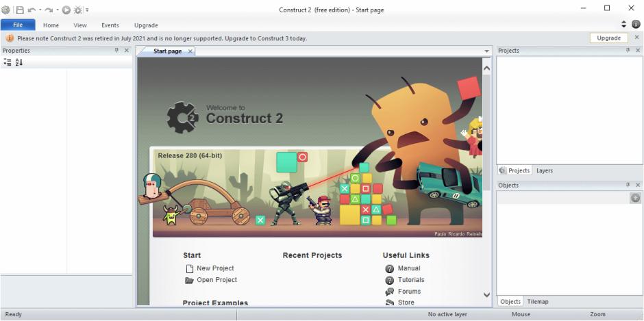Close the Objects panel
The image size is (644, 321).
[x=638, y=185]
